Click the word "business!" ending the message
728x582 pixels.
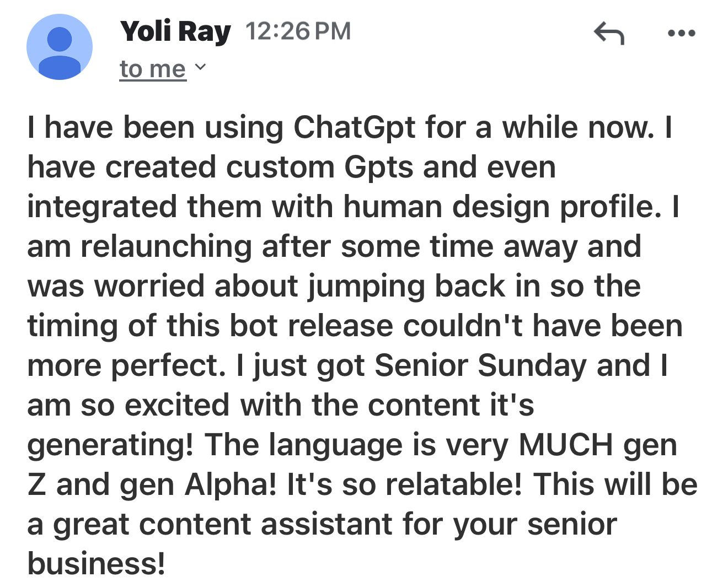pyautogui.click(x=96, y=563)
